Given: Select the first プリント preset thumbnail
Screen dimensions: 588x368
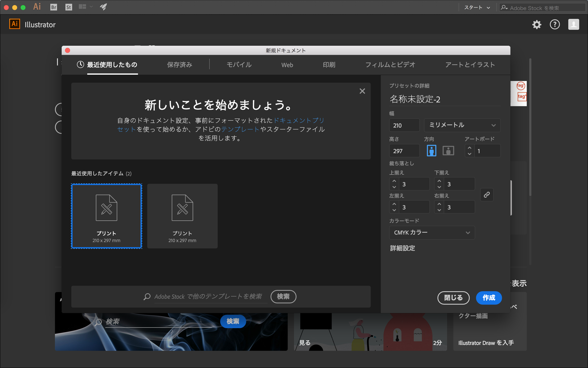Looking at the screenshot, I should 106,216.
